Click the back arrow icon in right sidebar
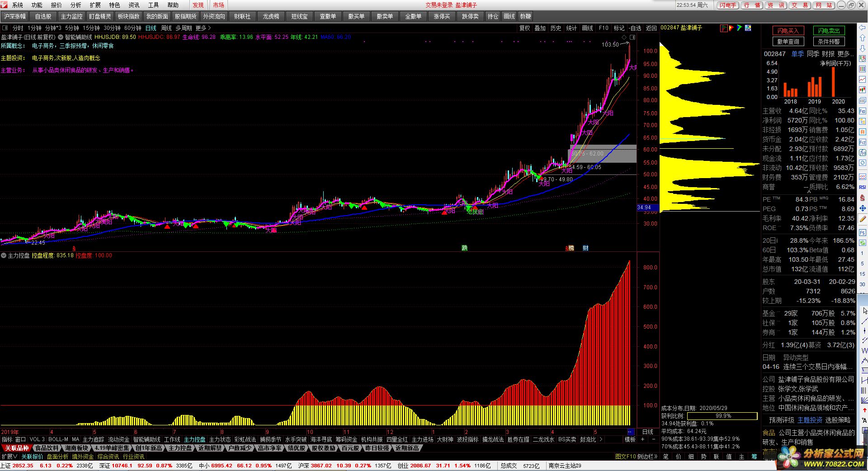 (x=863, y=28)
